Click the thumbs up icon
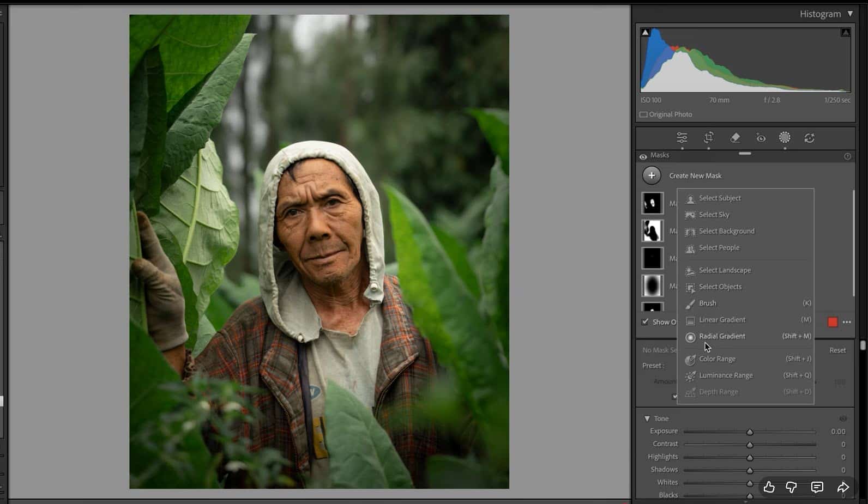 coord(769,487)
